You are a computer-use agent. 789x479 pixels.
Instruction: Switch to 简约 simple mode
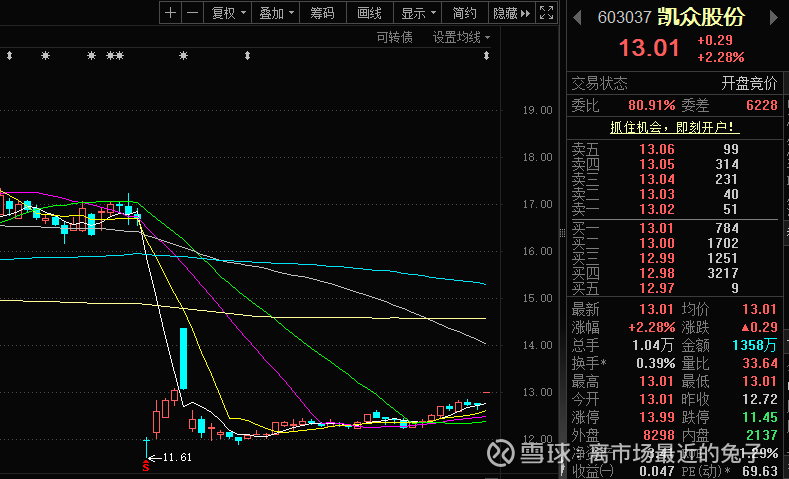tap(465, 13)
